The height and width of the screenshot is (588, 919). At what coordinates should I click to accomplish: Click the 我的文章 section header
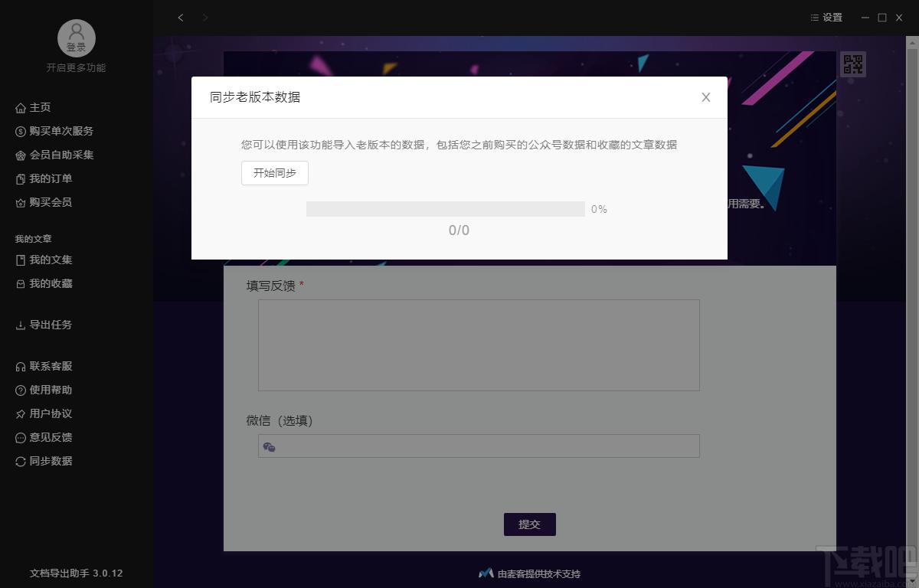click(34, 239)
